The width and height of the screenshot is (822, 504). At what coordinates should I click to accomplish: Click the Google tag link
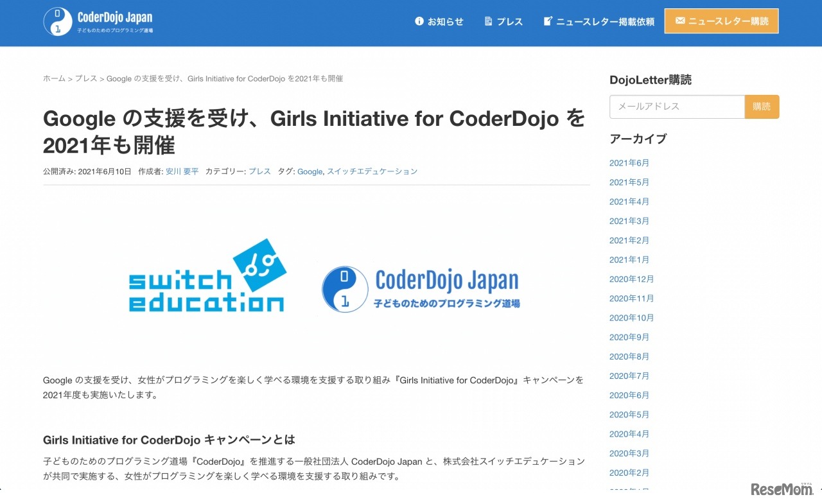pyautogui.click(x=310, y=171)
